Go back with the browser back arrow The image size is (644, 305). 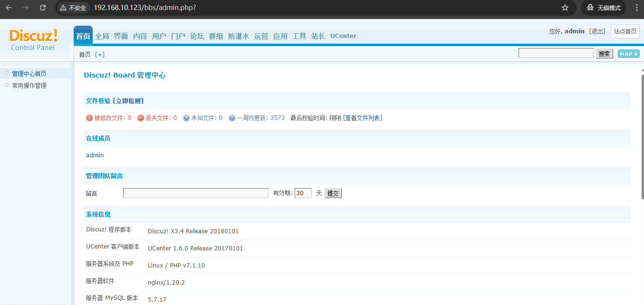click(9, 8)
